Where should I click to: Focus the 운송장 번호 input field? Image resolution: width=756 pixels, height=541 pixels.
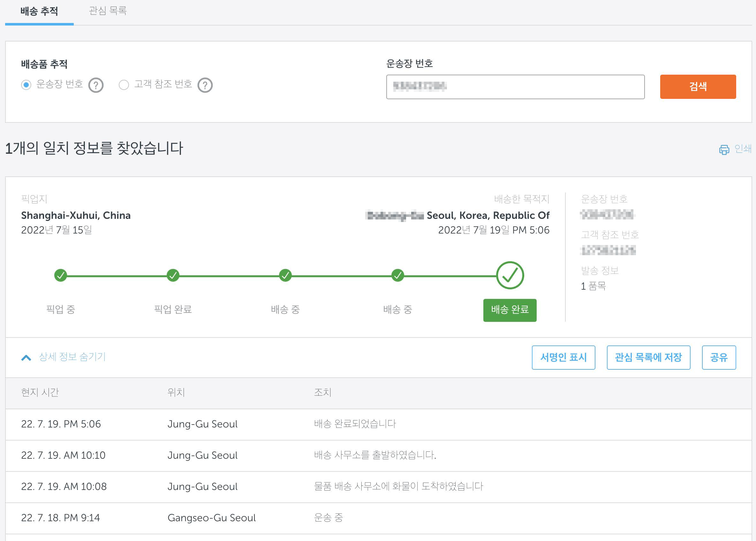pyautogui.click(x=515, y=87)
